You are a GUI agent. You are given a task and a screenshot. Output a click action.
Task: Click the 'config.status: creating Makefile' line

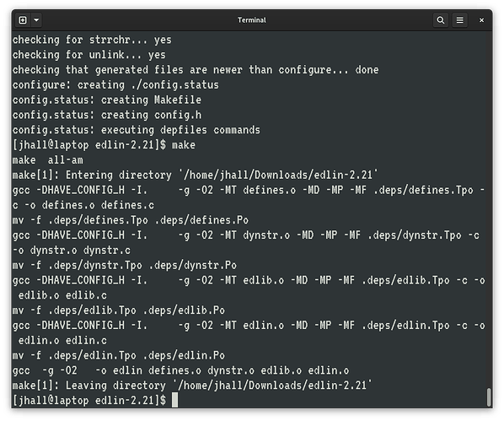(107, 100)
